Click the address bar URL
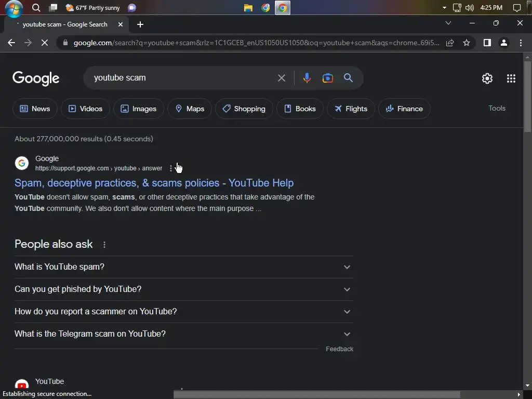The width and height of the screenshot is (532, 399). 256,43
